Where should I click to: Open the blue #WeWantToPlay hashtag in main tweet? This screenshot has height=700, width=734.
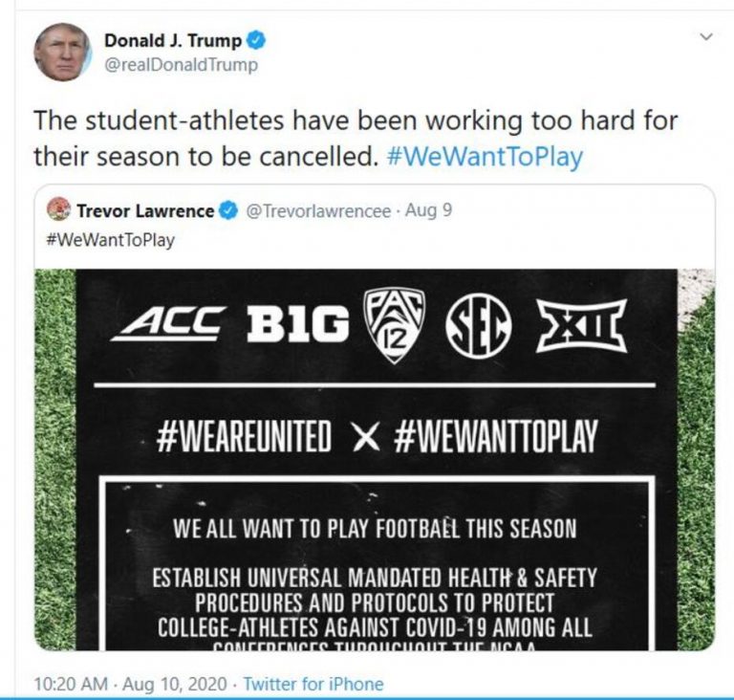[486, 157]
